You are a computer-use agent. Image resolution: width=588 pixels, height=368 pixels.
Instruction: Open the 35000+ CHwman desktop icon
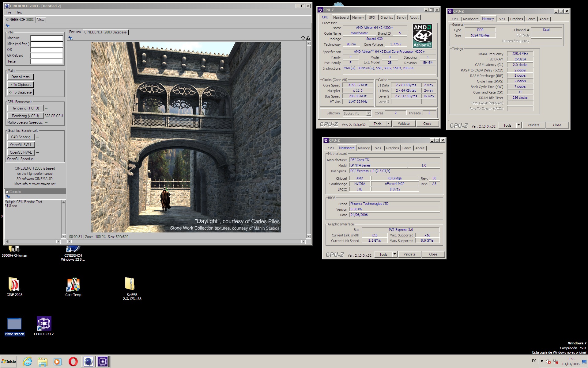pyautogui.click(x=14, y=251)
